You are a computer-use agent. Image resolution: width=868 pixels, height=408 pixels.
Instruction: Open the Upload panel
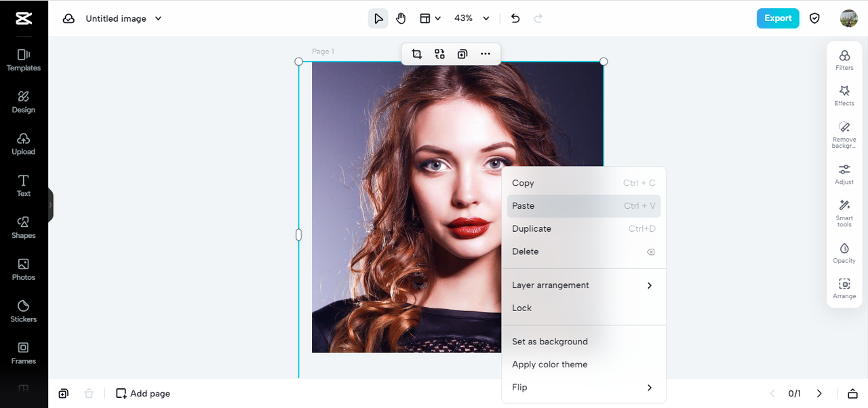point(24,144)
